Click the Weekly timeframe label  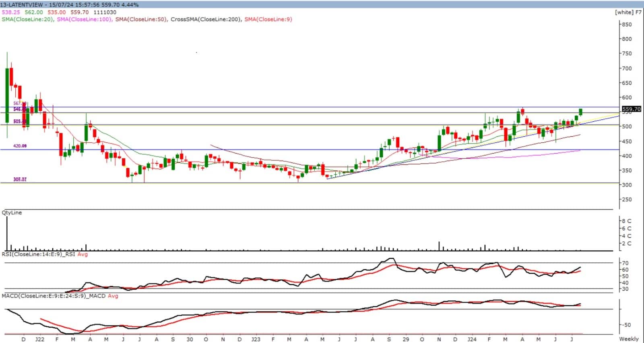pyautogui.click(x=629, y=339)
